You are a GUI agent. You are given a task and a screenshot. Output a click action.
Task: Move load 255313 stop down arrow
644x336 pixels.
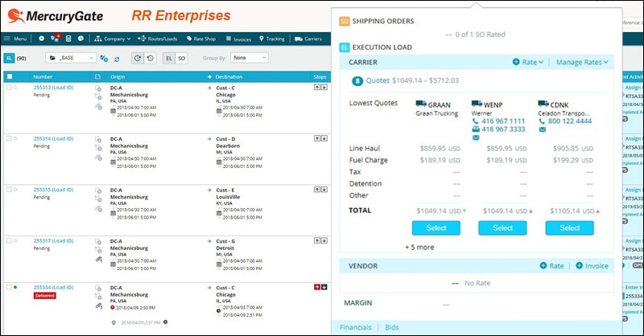point(324,88)
